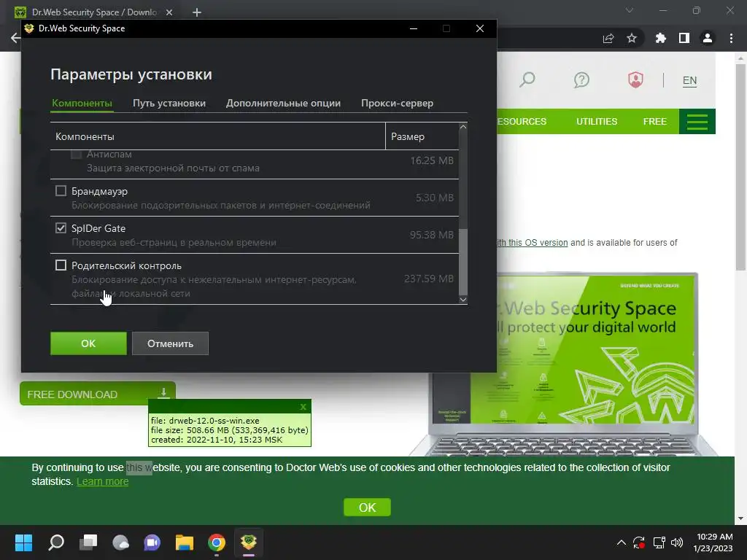Select the 237.59 MB size value

(x=429, y=279)
